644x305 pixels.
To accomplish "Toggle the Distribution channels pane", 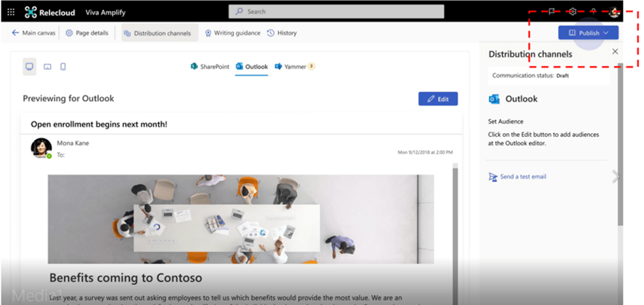I will 158,33.
